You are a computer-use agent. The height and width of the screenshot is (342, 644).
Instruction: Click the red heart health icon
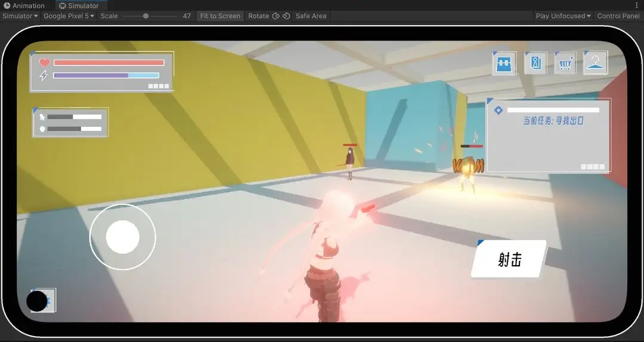(x=44, y=63)
